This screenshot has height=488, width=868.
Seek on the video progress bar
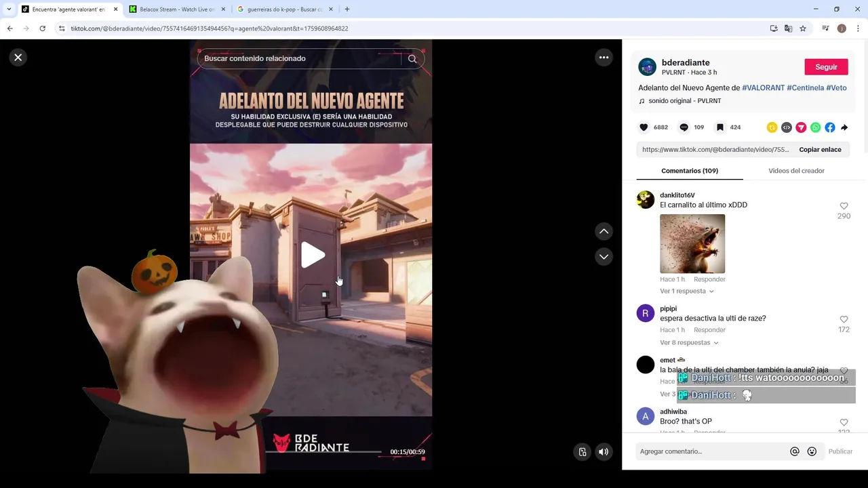(324, 451)
